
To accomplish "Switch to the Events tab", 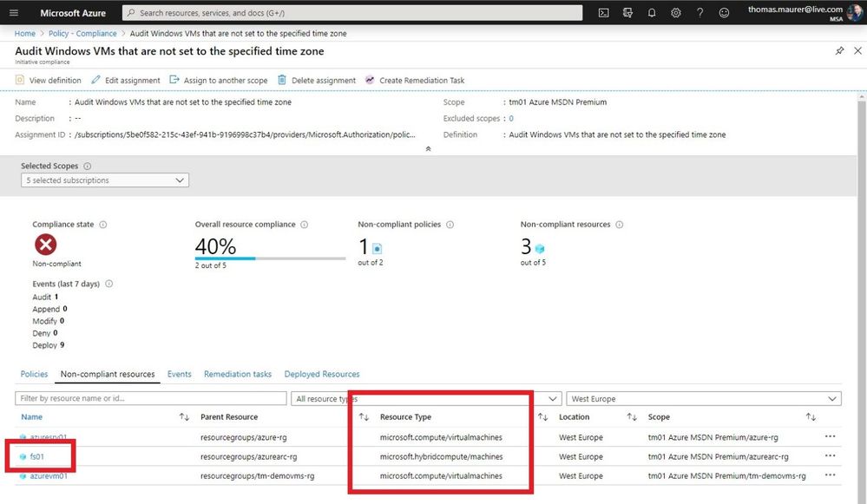I will 179,374.
